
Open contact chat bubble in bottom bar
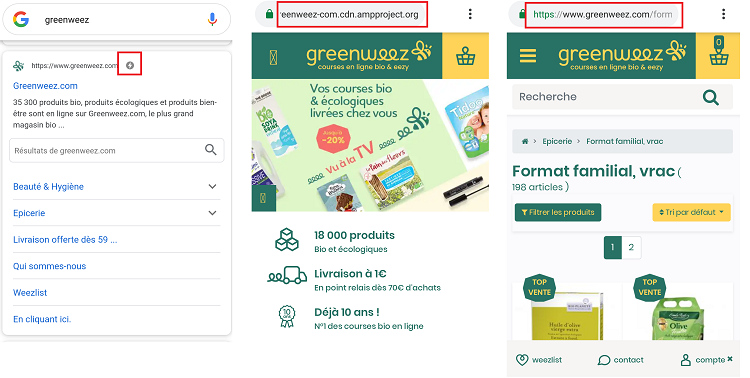604,360
